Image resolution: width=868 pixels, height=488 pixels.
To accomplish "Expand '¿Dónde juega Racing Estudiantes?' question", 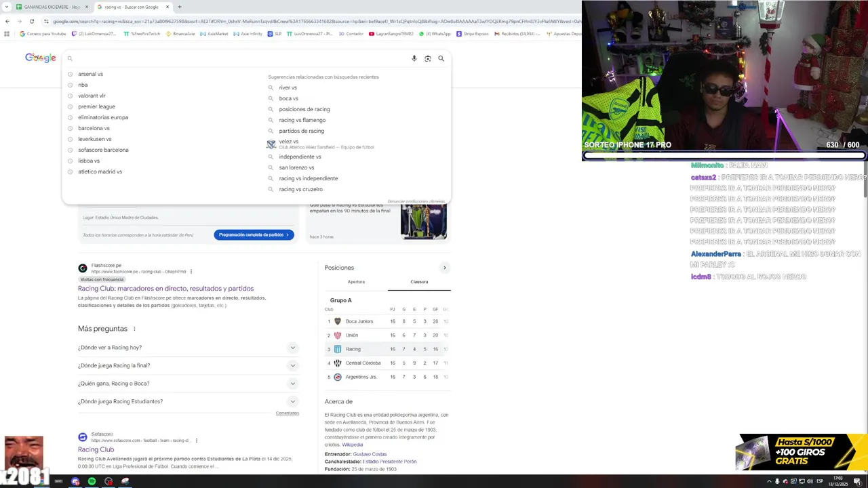I will 188,401.
